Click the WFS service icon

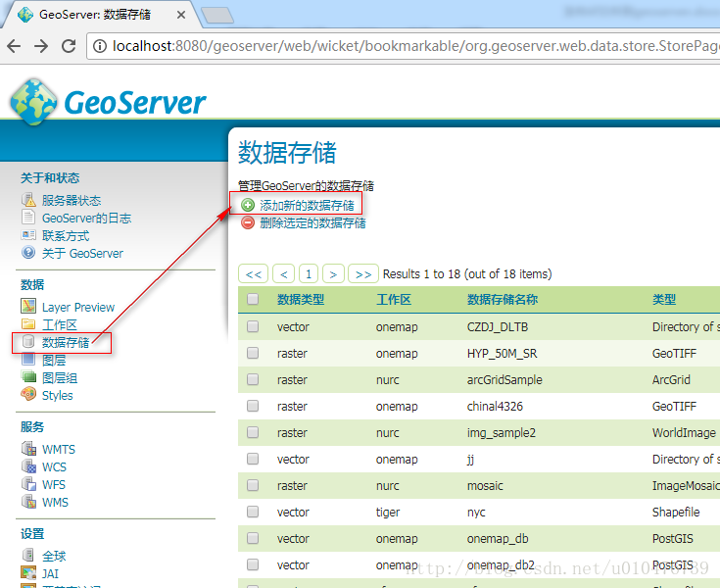tap(28, 483)
